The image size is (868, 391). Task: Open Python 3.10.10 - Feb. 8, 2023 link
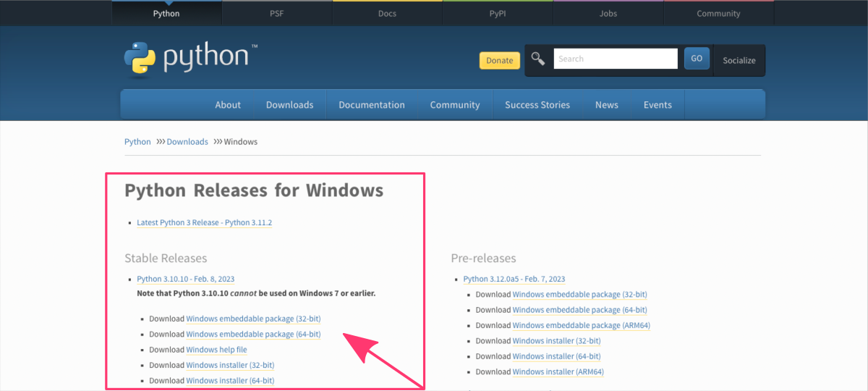186,279
